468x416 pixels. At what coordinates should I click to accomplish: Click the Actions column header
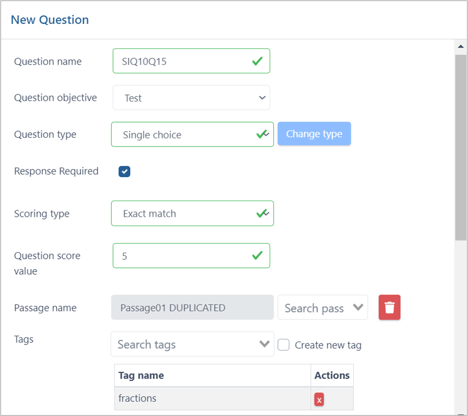coord(332,375)
